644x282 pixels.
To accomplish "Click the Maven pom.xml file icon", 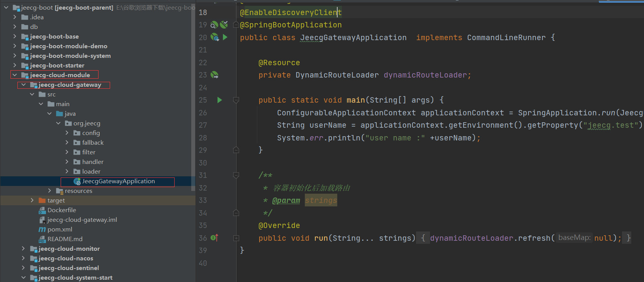I will pyautogui.click(x=42, y=230).
